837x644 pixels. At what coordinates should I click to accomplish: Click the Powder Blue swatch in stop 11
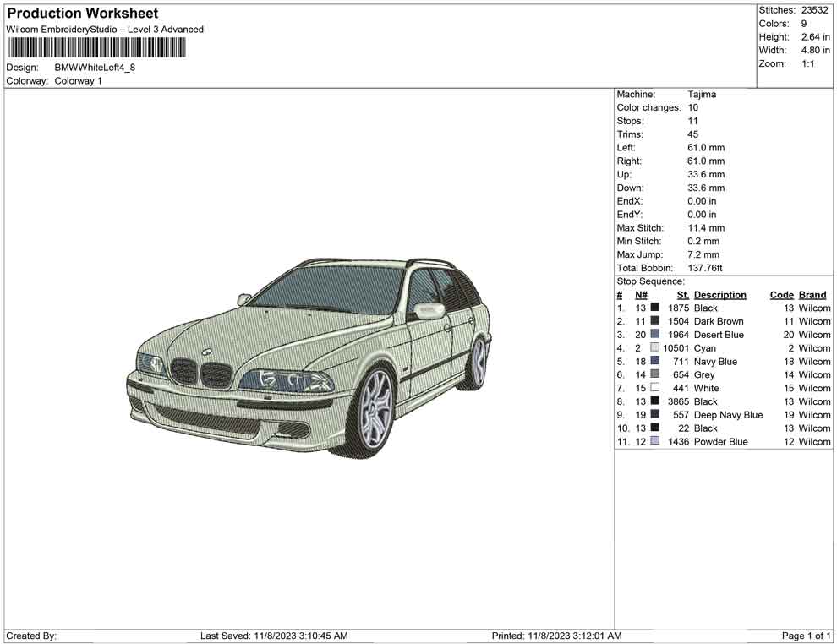coord(655,441)
